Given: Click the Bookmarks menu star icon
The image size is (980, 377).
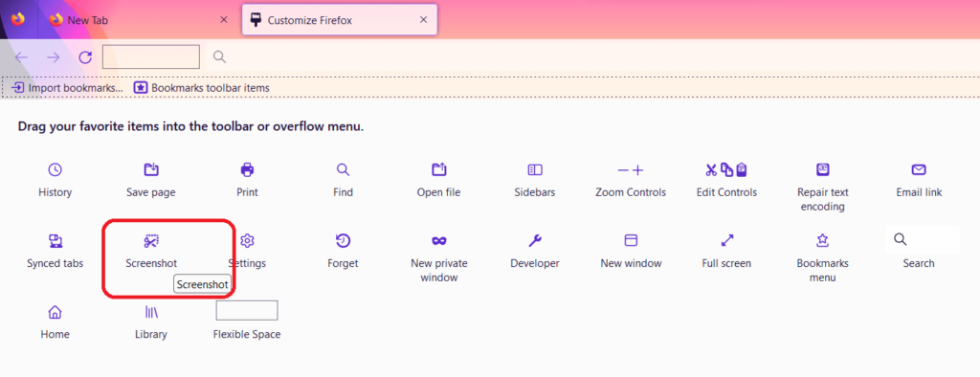Looking at the screenshot, I should tap(822, 241).
